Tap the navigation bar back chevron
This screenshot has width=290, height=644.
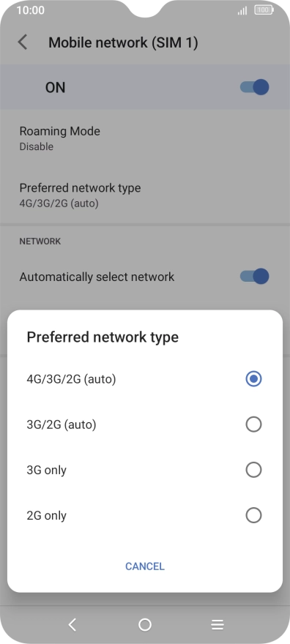pos(72,625)
